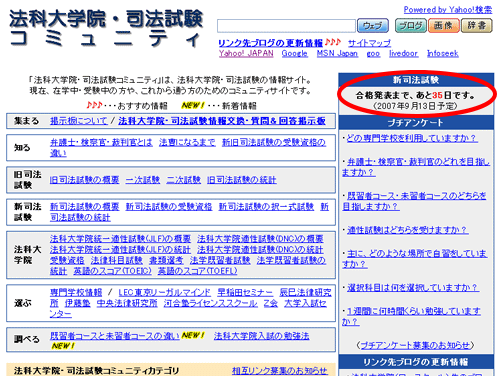Open 英語のスコア(TOEIC) link
Viewport: 500px width, 376px height.
point(112,271)
